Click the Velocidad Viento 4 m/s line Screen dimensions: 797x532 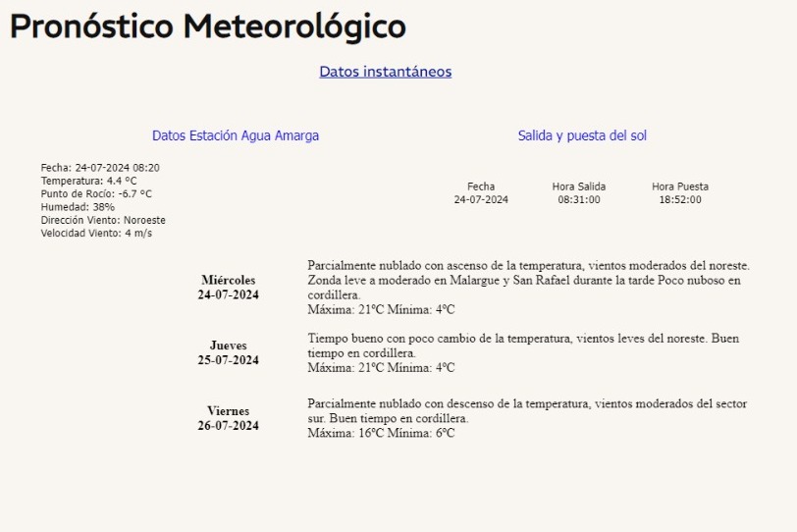pyautogui.click(x=96, y=234)
